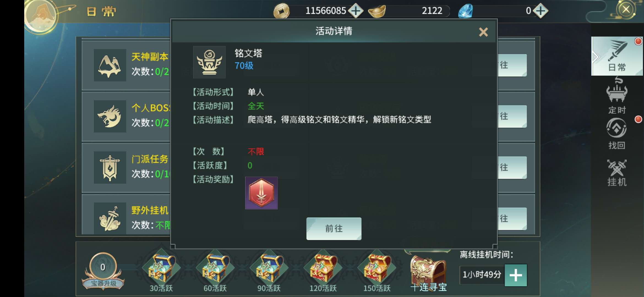Open the 定时 timed activities tab
The height and width of the screenshot is (297, 644).
[x=617, y=95]
